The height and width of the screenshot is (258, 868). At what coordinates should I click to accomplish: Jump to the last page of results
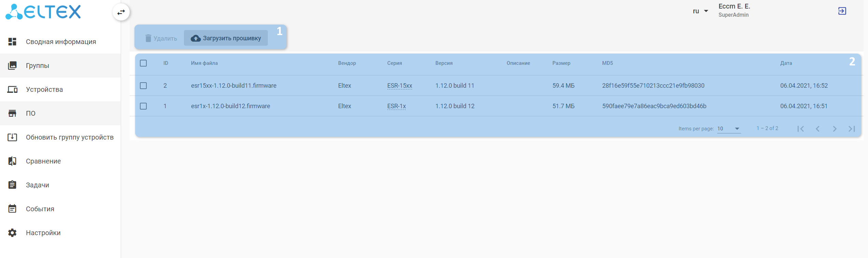tap(852, 129)
